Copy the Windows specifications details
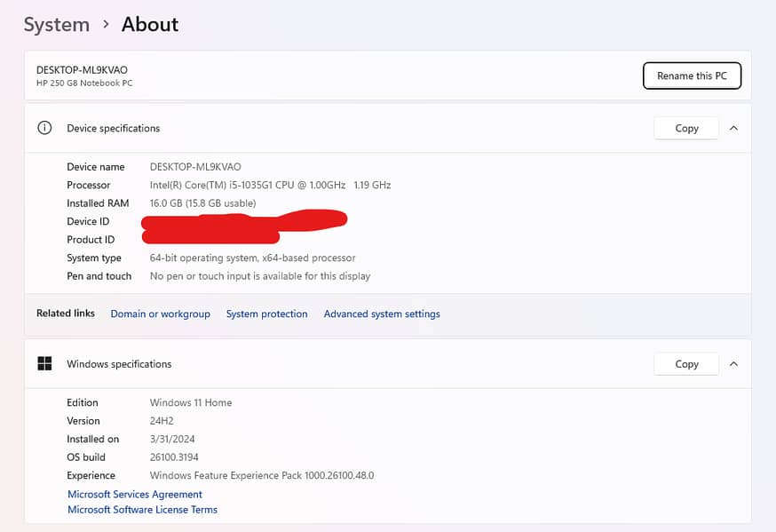Screen dimensions: 776x532 coord(686,364)
